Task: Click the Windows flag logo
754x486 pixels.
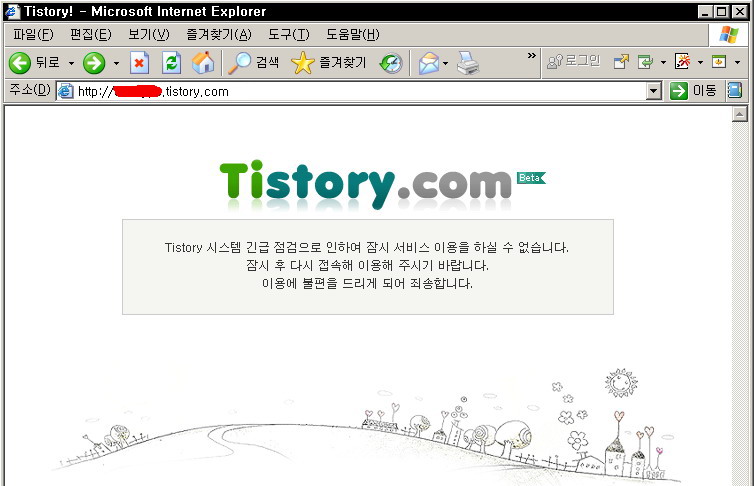Action: tap(728, 35)
